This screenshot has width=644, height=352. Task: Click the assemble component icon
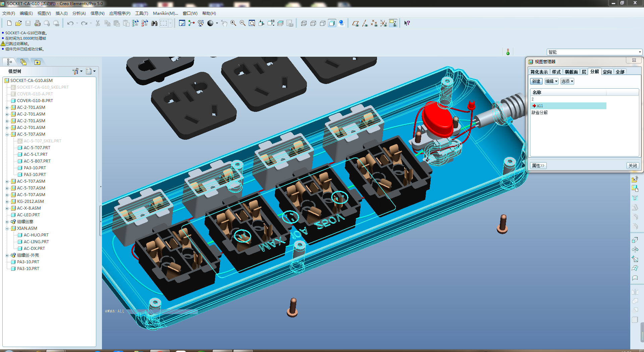tap(635, 179)
